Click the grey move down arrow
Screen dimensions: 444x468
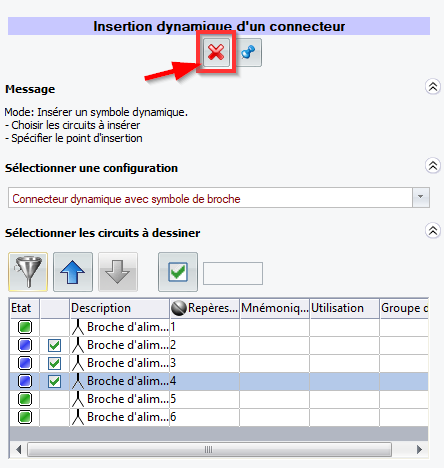(118, 272)
